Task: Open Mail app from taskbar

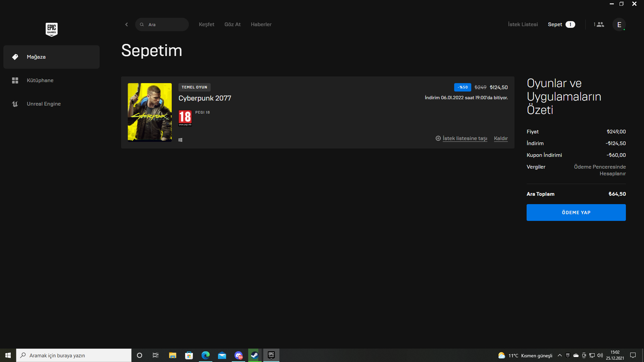Action: point(222,355)
